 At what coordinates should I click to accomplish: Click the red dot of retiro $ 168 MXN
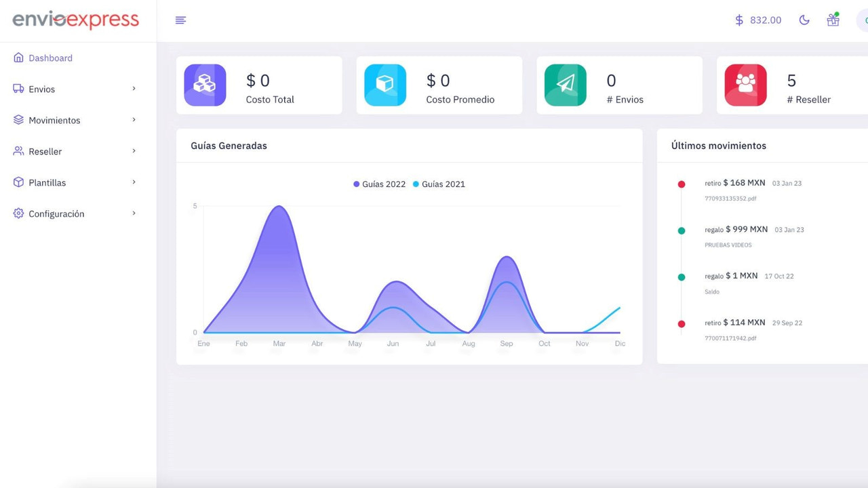tap(682, 184)
